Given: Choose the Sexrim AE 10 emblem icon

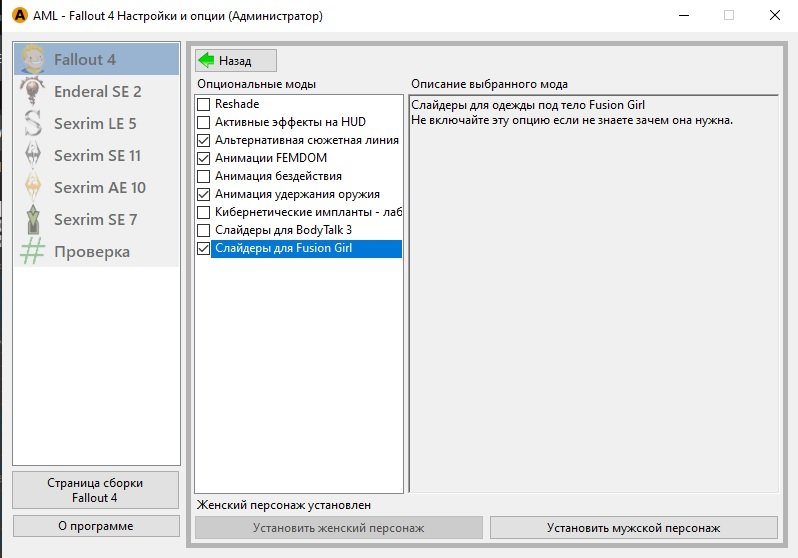Looking at the screenshot, I should pos(33,188).
